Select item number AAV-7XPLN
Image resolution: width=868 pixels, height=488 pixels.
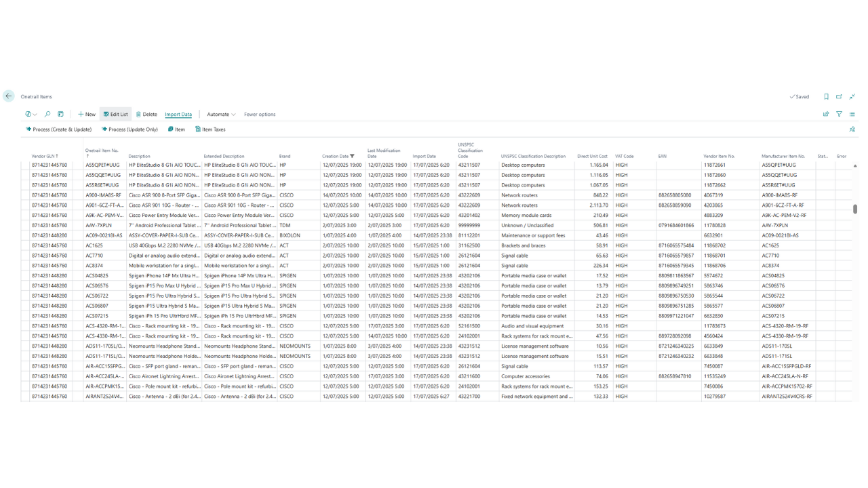[98, 226]
